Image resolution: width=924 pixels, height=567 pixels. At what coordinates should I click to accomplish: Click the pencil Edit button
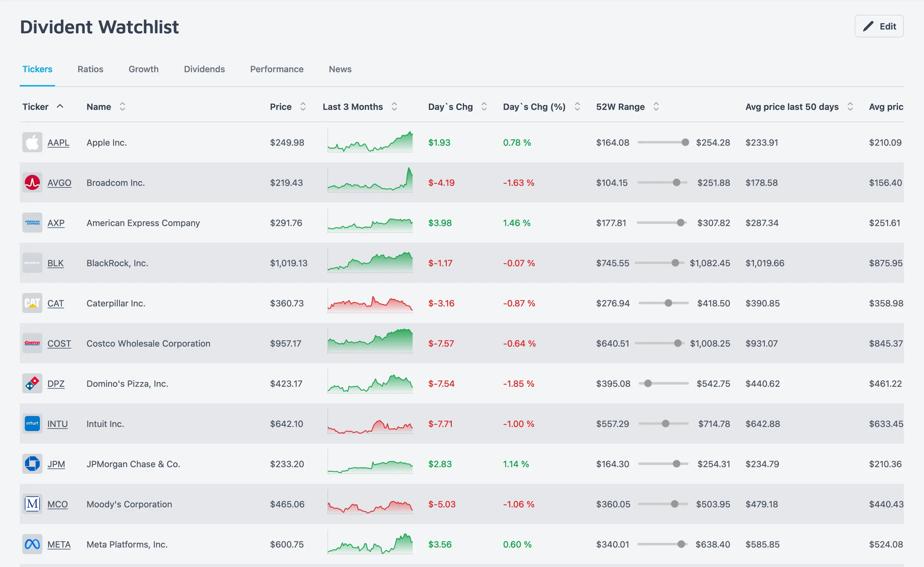tap(878, 26)
